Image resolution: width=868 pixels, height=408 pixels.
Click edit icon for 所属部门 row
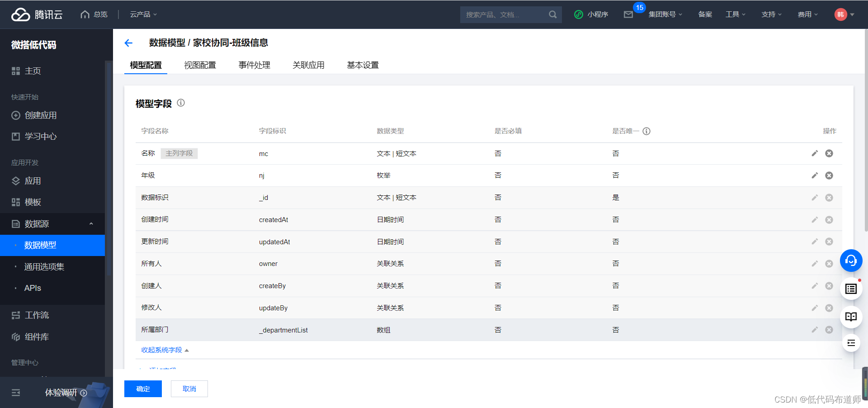(815, 330)
